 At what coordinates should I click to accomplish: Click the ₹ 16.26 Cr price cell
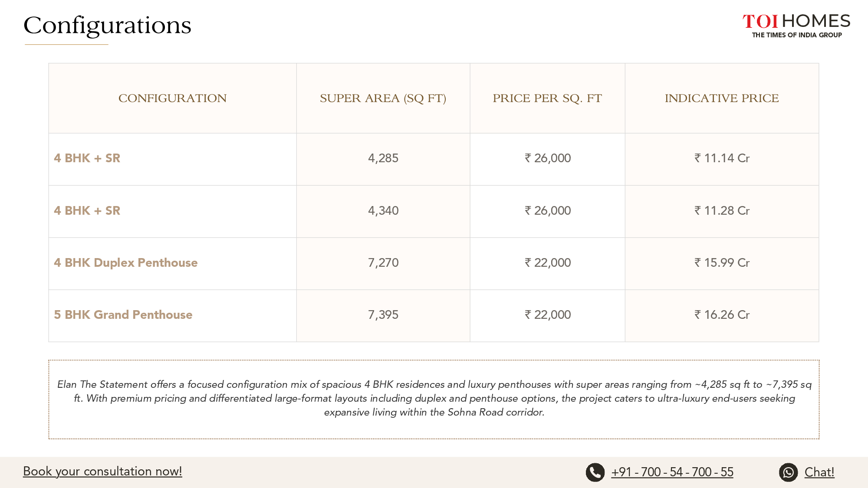722,314
